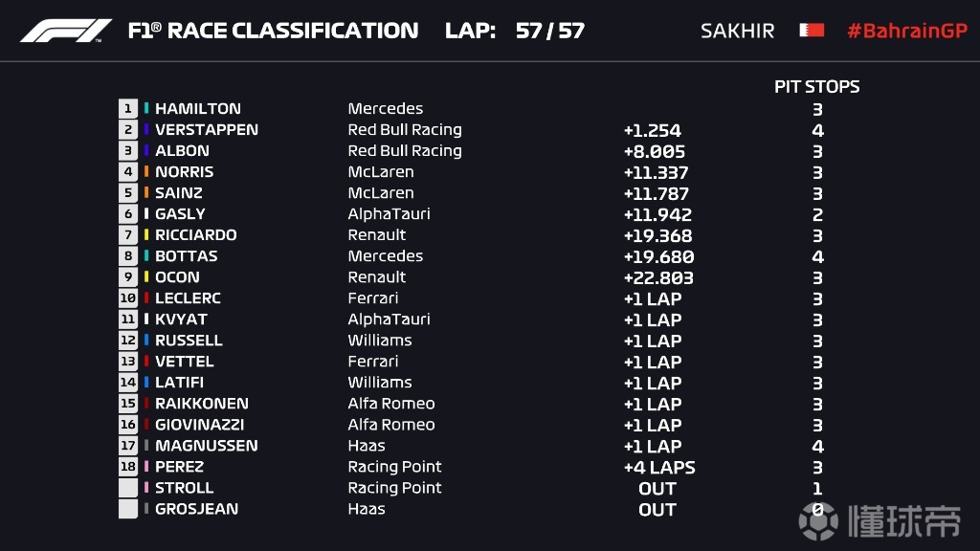Click the watermark football logo icon

pos(816,521)
